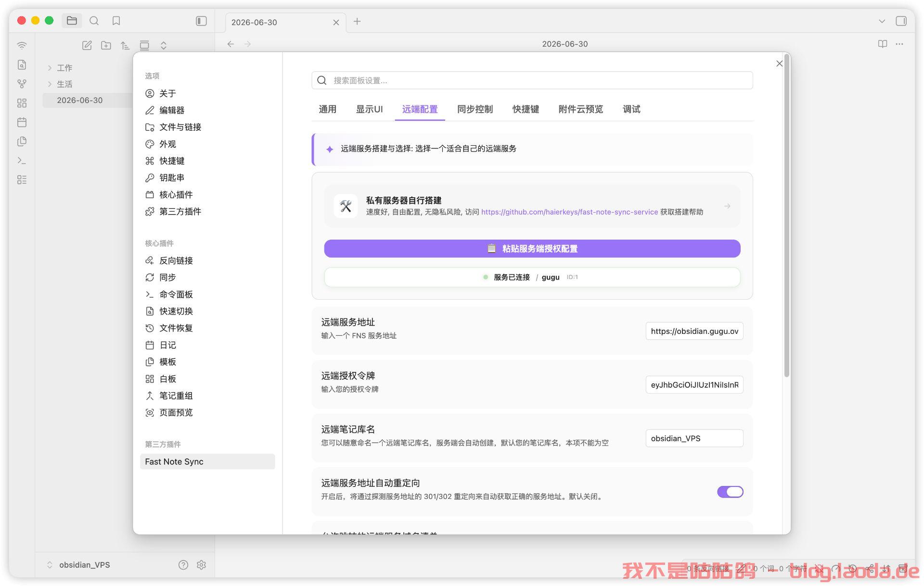924x586 pixels.
Task: Select the 远端配置 tab
Action: tap(420, 109)
